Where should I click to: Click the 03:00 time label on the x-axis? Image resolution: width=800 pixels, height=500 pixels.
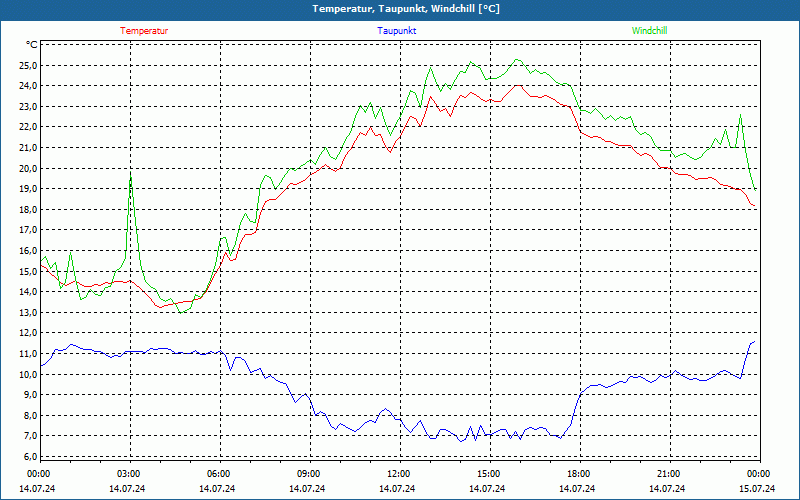tap(128, 474)
